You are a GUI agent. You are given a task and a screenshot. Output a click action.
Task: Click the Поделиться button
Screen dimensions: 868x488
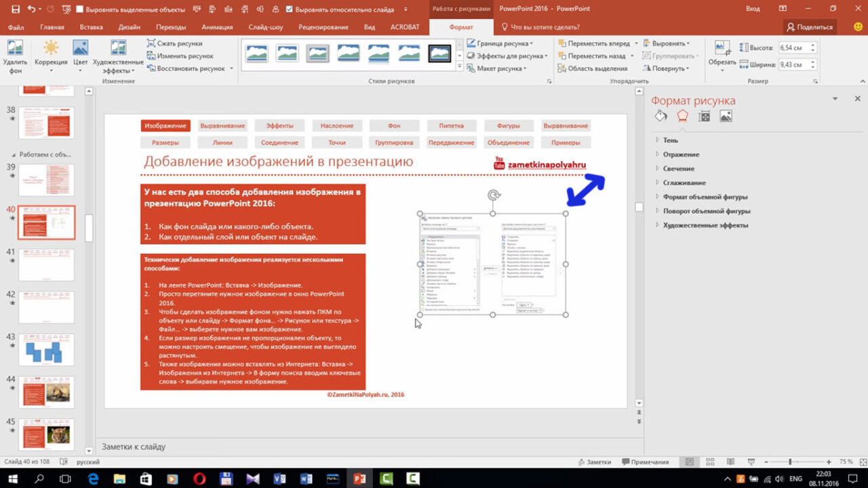pos(809,27)
